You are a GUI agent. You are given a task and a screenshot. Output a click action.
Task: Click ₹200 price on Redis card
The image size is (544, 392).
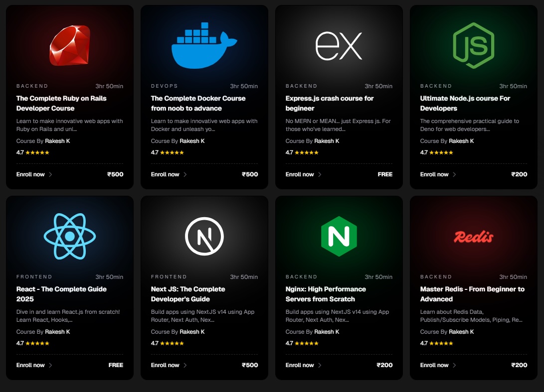519,365
